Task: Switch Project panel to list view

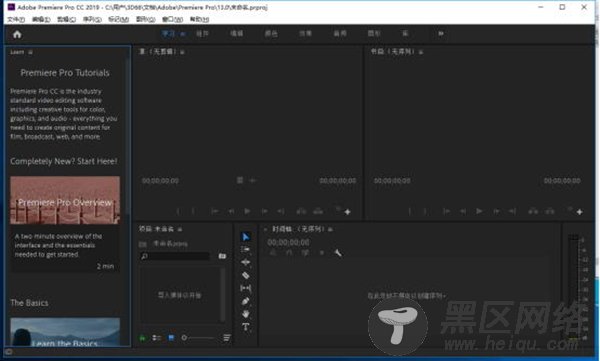Action: point(157,338)
